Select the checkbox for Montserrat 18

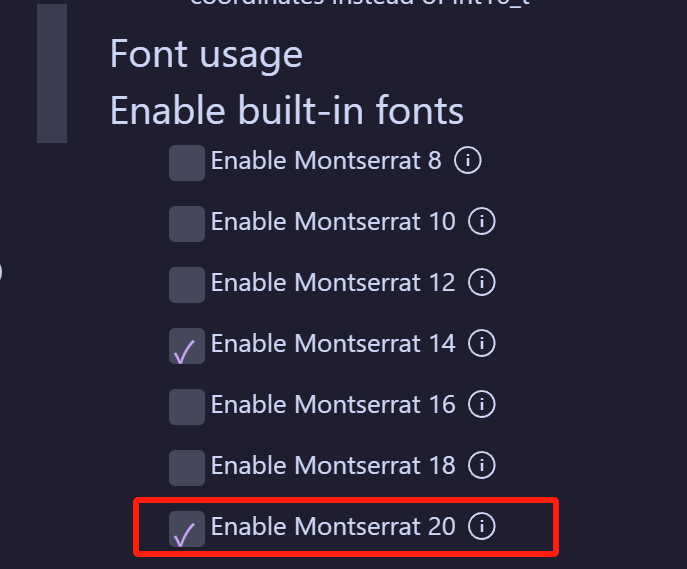[x=187, y=468]
